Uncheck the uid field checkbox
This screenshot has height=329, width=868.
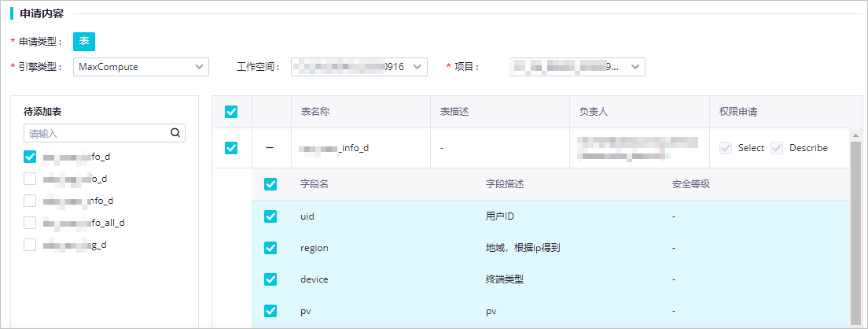coord(270,216)
